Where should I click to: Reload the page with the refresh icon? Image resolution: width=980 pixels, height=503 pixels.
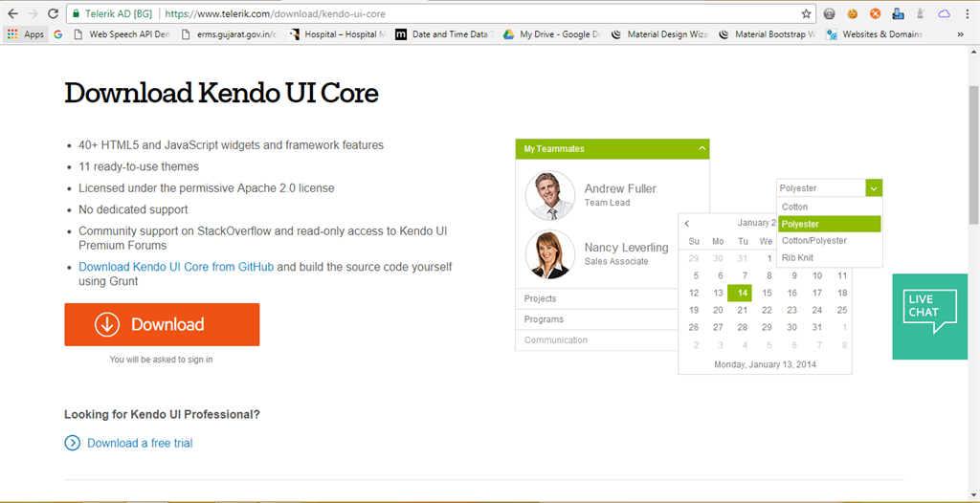[x=54, y=13]
